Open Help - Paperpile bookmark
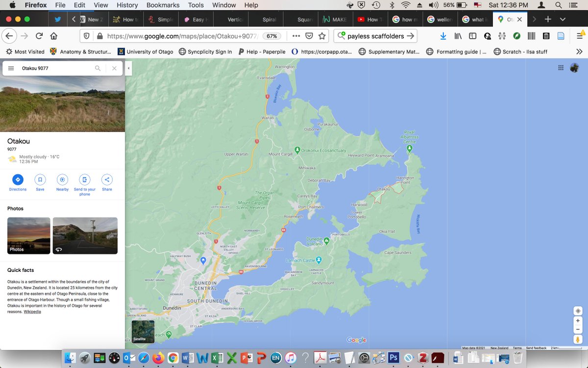Image resolution: width=588 pixels, height=368 pixels. 263,52
